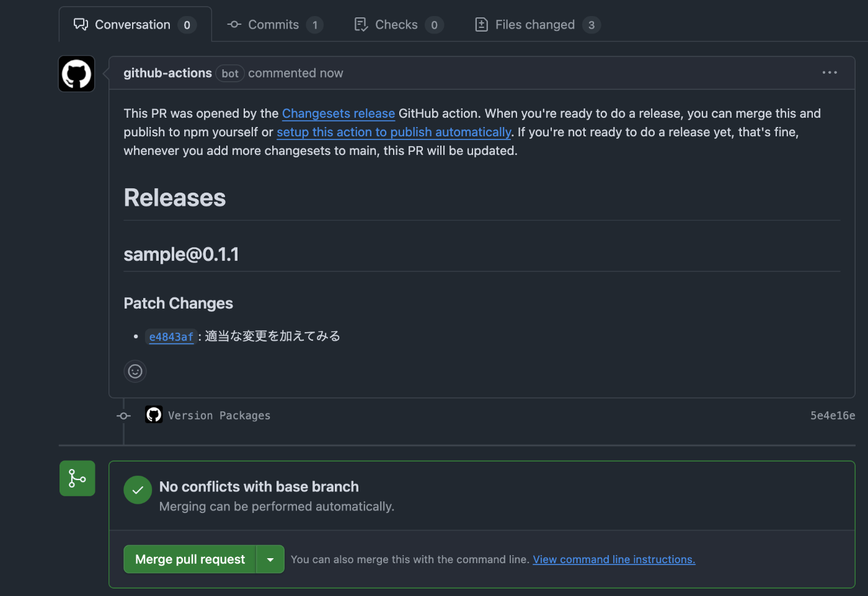Image resolution: width=868 pixels, height=596 pixels.
Task: Click the github-actions avatar image
Action: 77,74
